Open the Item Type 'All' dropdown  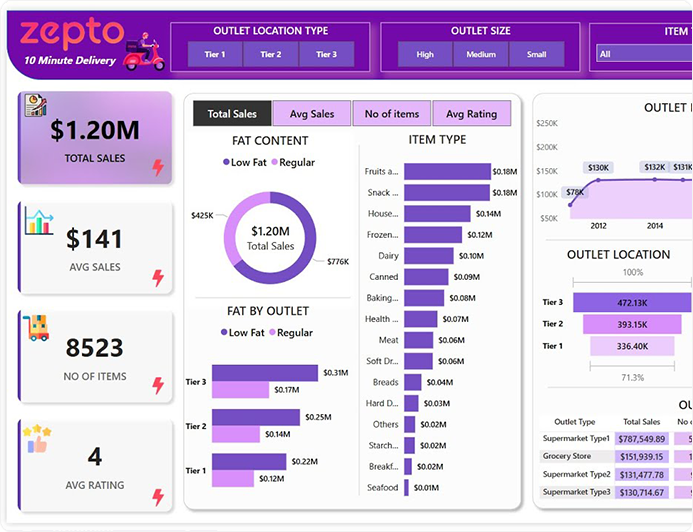point(642,54)
